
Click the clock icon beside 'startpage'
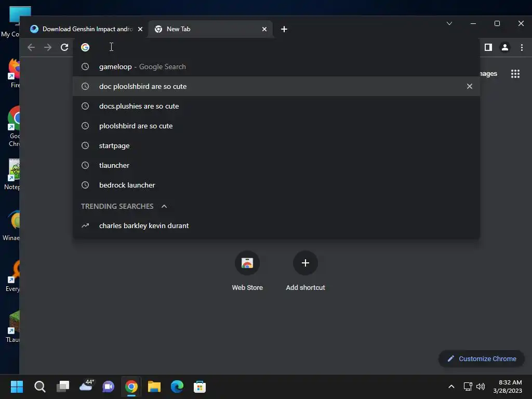[x=85, y=145]
